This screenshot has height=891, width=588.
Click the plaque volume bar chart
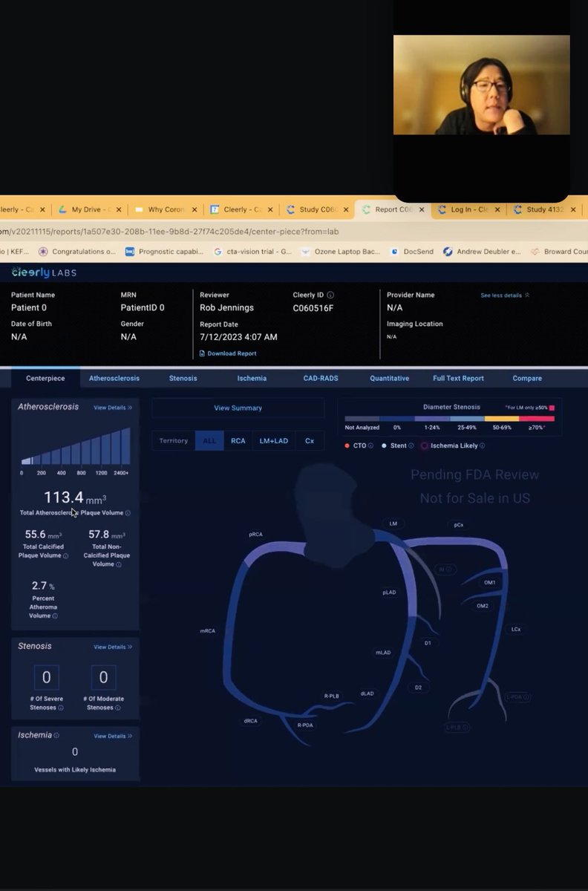pyautogui.click(x=75, y=446)
